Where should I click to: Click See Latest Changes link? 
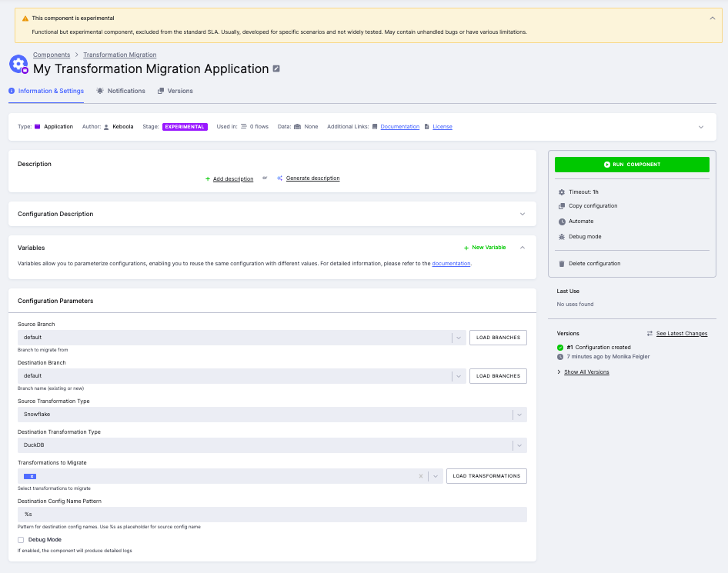pos(682,334)
